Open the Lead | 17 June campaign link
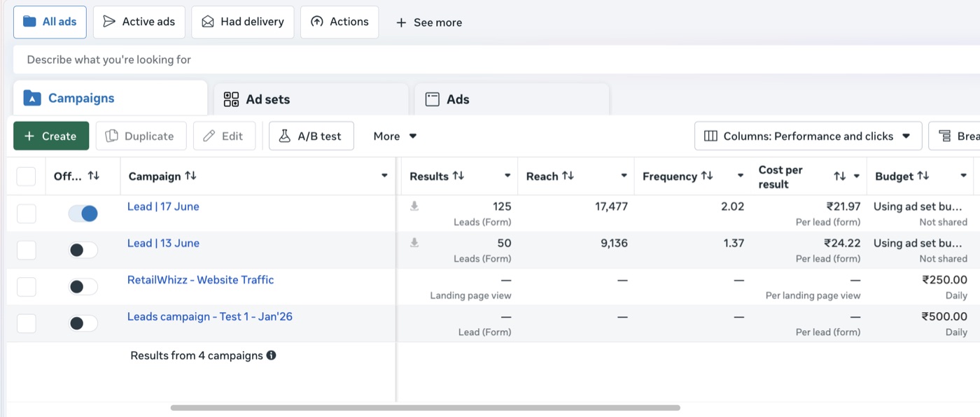Screen dimensions: 980x417 coord(163,206)
